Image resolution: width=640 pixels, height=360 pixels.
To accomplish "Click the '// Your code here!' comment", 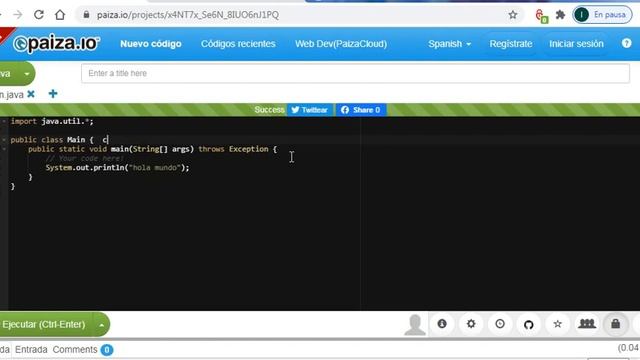I will [84, 158].
